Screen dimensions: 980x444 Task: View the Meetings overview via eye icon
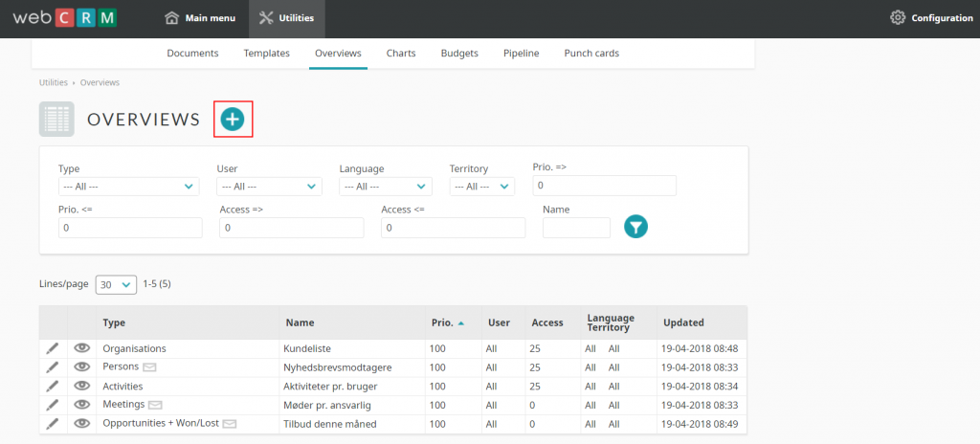pyautogui.click(x=82, y=405)
